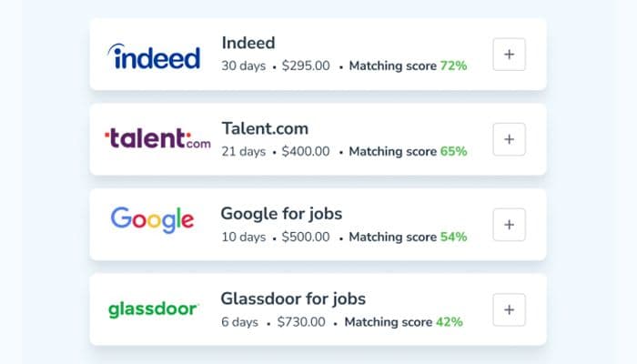
Task: Click the Google for jobs title
Action: [281, 213]
